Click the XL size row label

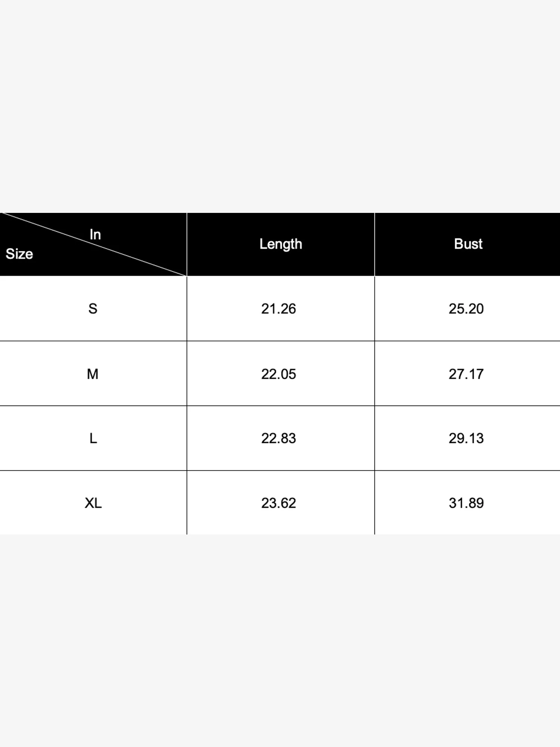click(x=93, y=503)
